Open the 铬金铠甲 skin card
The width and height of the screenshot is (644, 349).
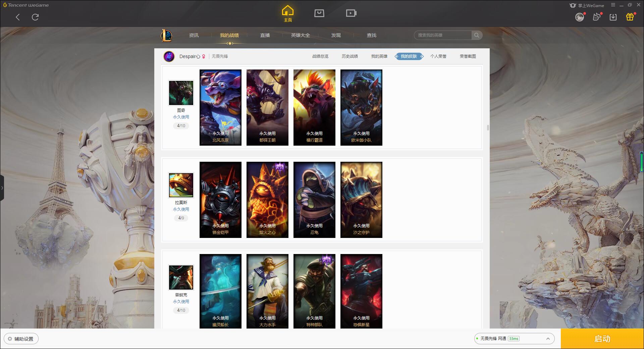pyautogui.click(x=220, y=200)
